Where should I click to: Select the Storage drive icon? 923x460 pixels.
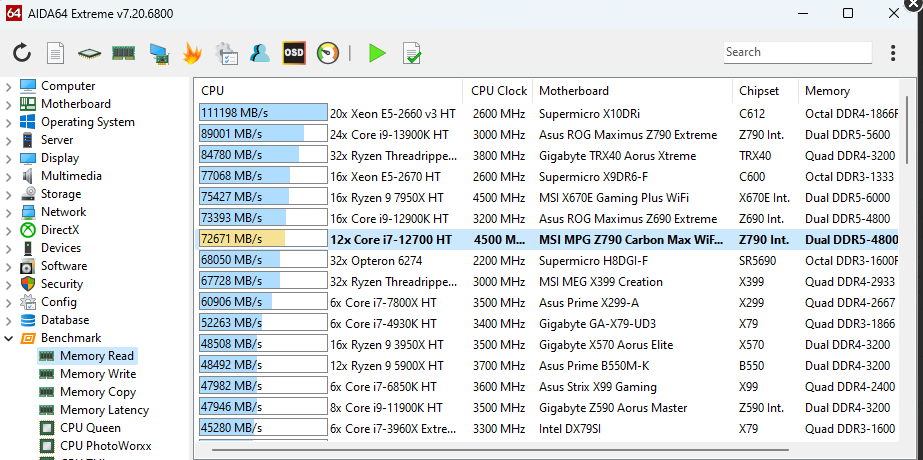[x=28, y=194]
